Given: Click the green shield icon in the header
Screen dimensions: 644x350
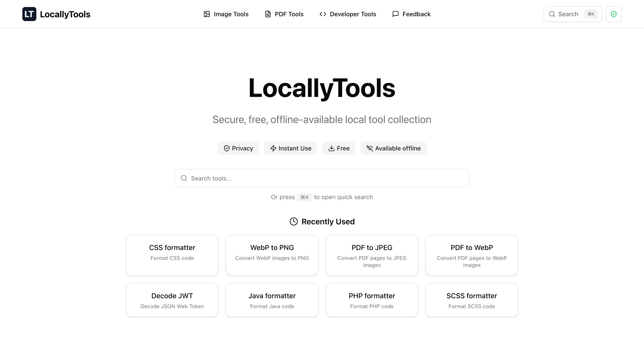Looking at the screenshot, I should [x=614, y=14].
